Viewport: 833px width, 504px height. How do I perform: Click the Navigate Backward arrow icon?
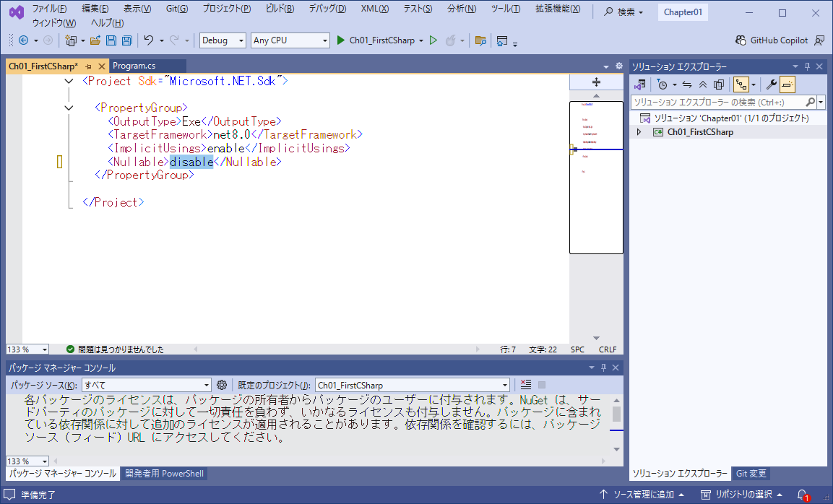(x=23, y=40)
